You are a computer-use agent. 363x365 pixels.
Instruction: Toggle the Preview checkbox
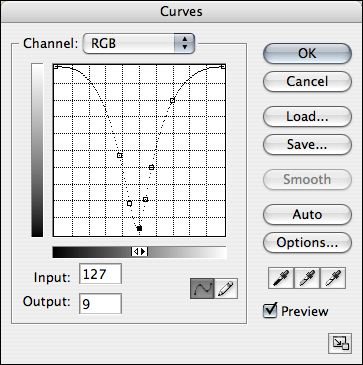click(x=270, y=311)
